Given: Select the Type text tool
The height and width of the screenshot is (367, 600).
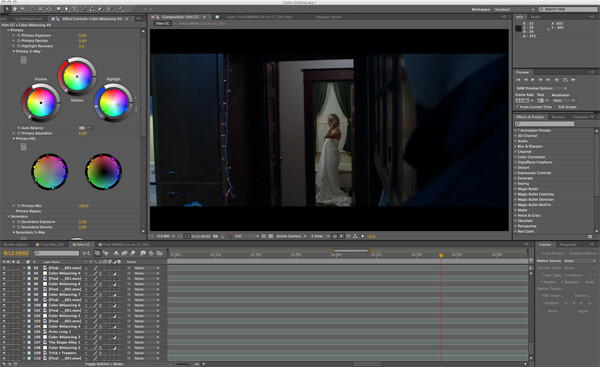Looking at the screenshot, I should click(75, 9).
